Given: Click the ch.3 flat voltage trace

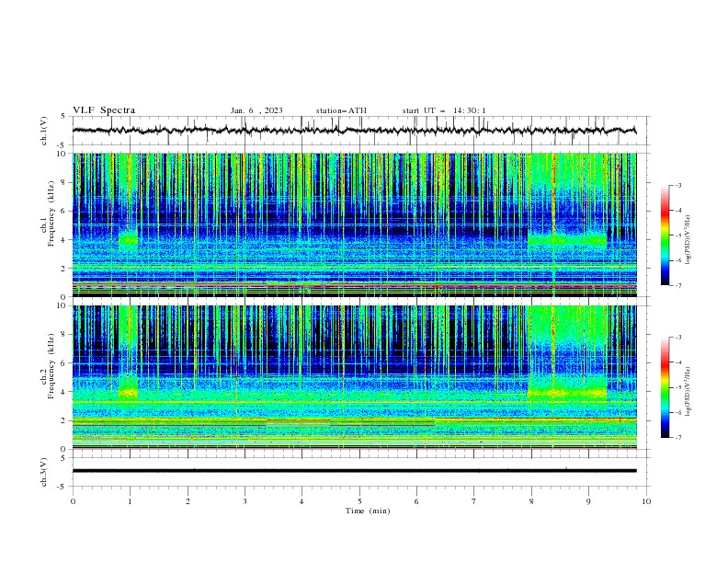Looking at the screenshot, I should coord(354,471).
